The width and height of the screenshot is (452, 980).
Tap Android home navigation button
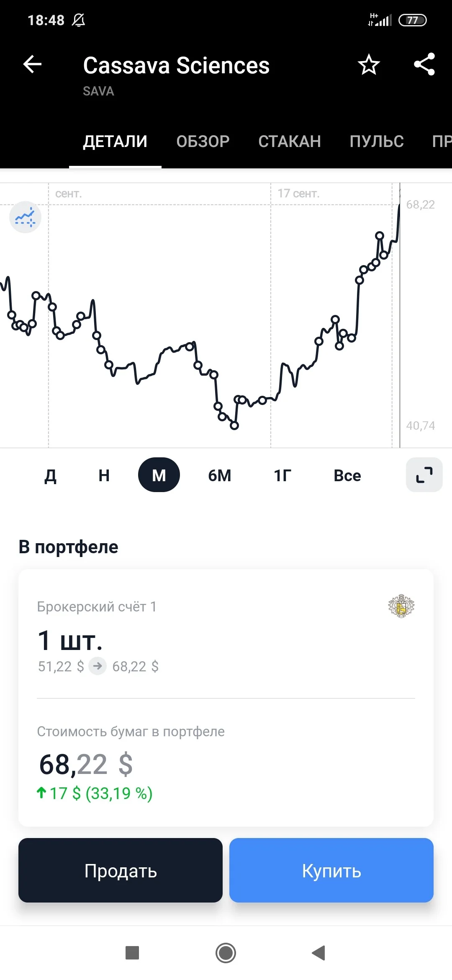[226, 953]
